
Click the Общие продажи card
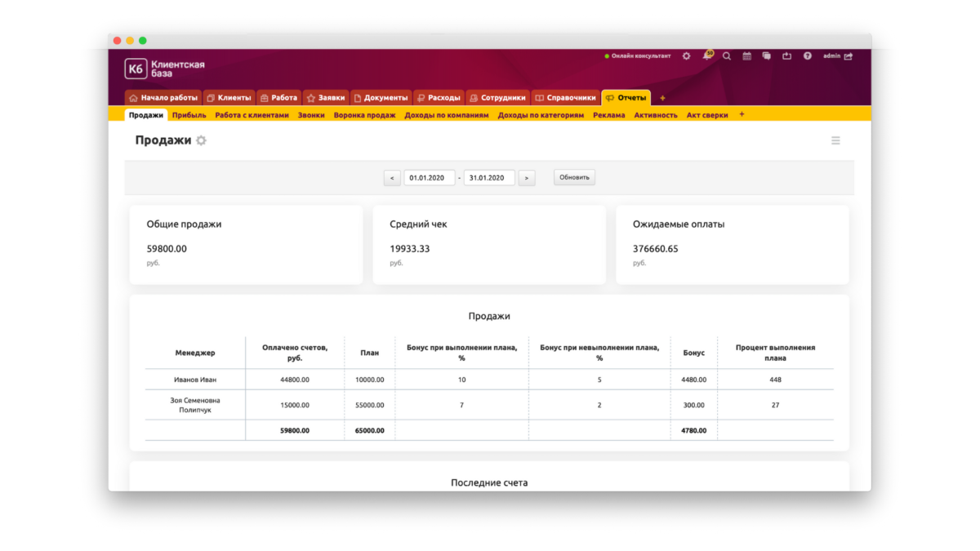(x=246, y=245)
